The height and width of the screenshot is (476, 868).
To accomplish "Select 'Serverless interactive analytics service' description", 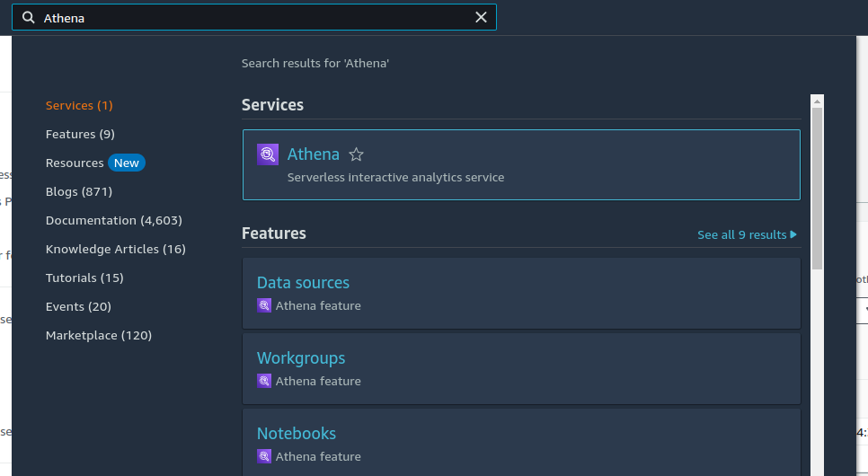I will tap(395, 178).
